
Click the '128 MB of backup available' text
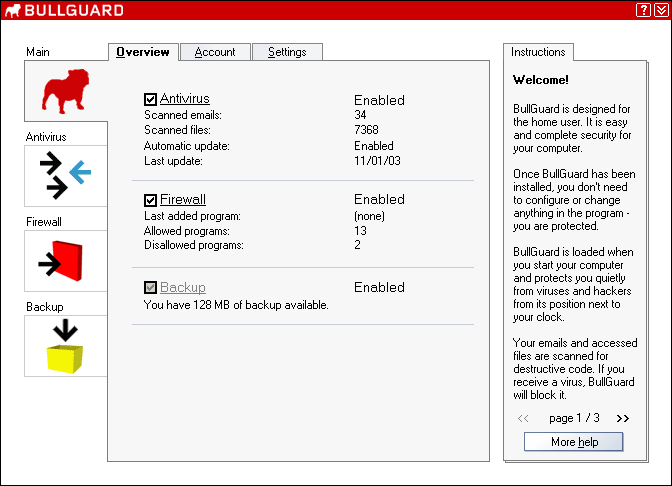pos(261,305)
